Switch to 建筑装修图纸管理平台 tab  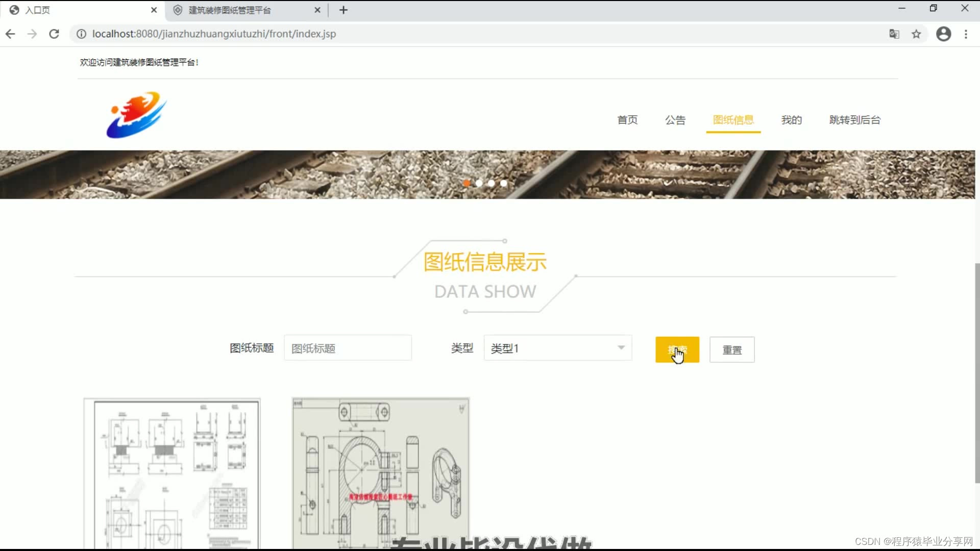click(x=230, y=10)
